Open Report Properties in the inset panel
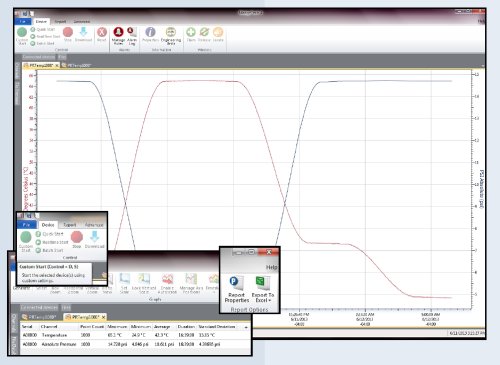 click(x=236, y=289)
